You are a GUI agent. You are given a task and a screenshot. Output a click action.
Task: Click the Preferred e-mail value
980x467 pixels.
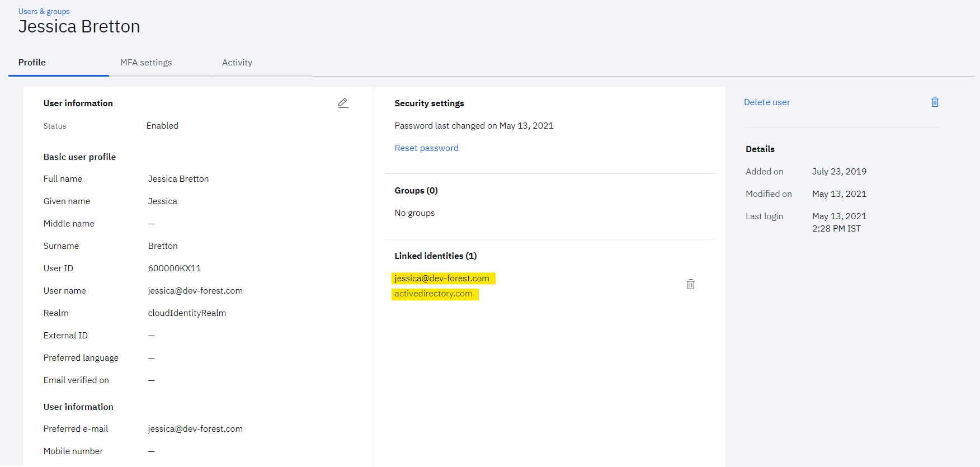coord(195,429)
